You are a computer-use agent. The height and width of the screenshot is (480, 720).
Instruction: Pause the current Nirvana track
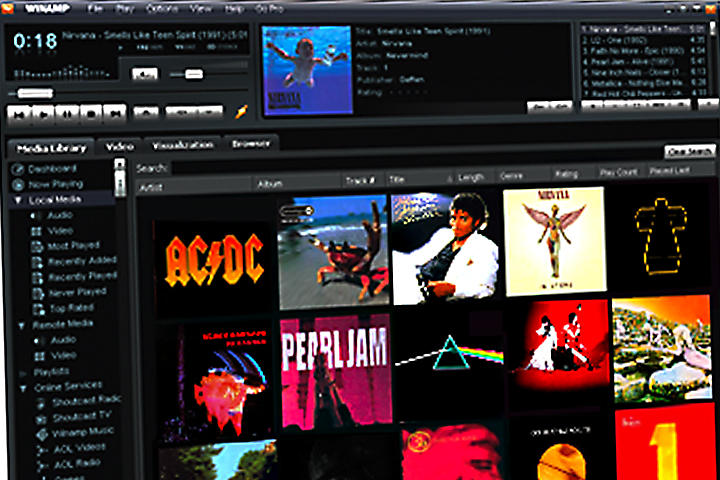tap(67, 112)
